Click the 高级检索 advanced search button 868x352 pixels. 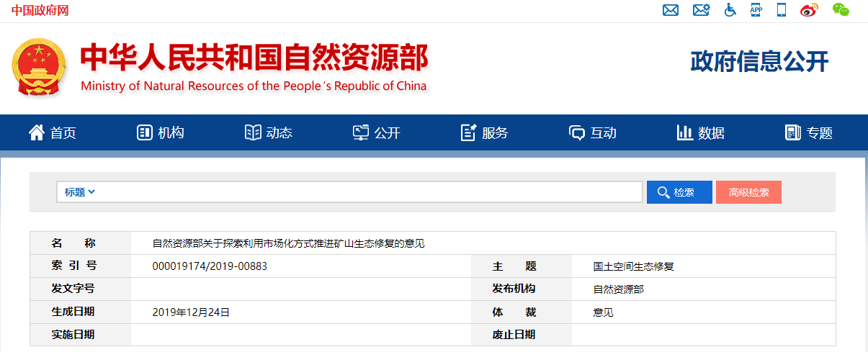coord(748,192)
